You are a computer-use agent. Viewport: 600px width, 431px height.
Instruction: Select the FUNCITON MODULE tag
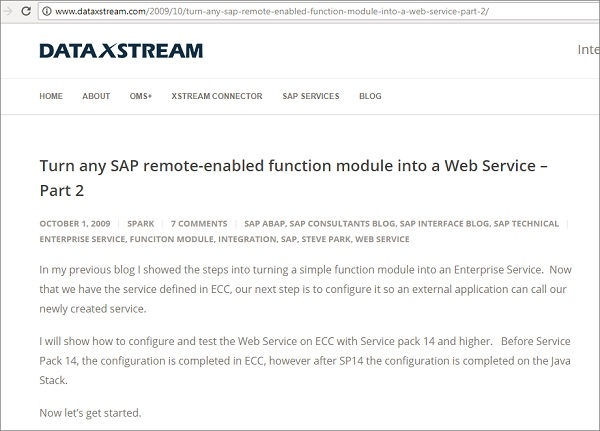[171, 239]
